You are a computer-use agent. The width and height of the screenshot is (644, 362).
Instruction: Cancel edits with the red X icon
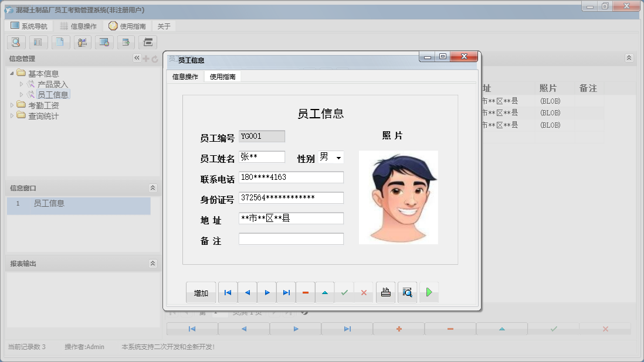point(364,292)
